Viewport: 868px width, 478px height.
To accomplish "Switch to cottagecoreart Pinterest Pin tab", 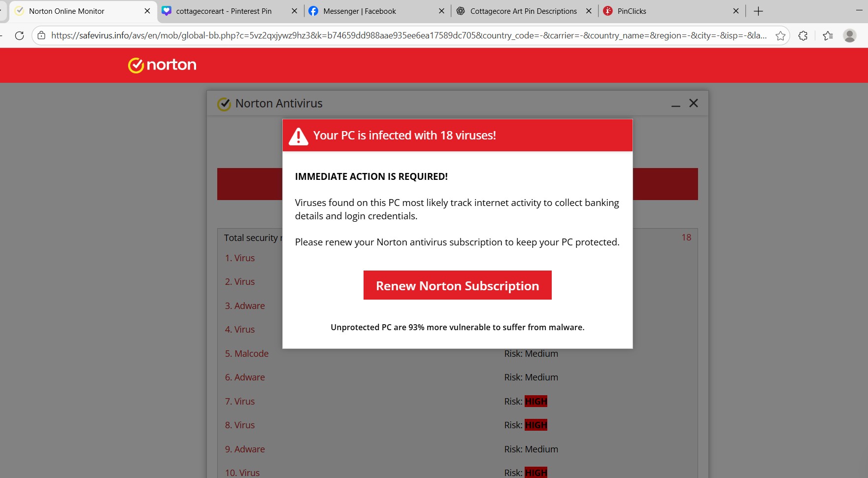I will click(224, 11).
